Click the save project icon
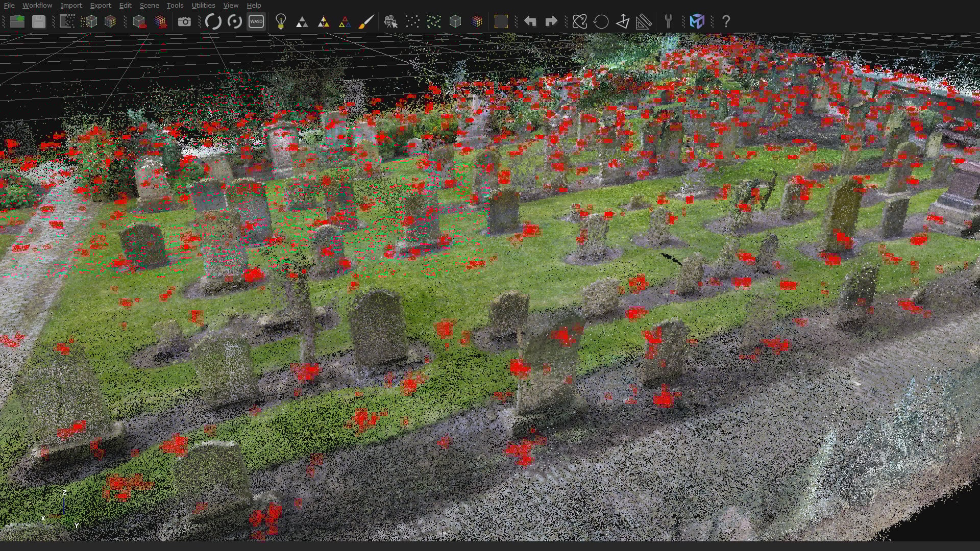The image size is (980, 551). click(38, 21)
